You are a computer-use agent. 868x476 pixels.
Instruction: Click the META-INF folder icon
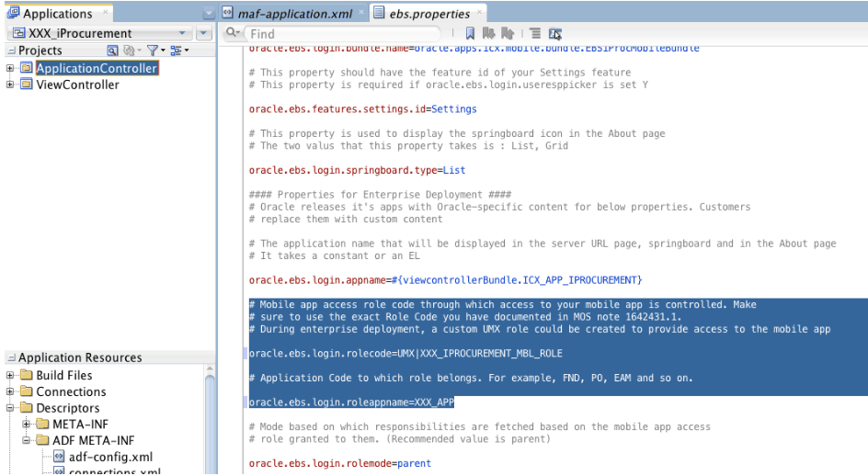[x=42, y=424]
